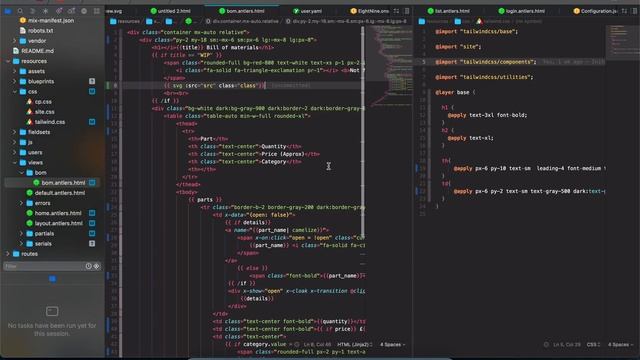640x360 pixels.
Task: Click the left editor minimap
Action: click(x=389, y=67)
